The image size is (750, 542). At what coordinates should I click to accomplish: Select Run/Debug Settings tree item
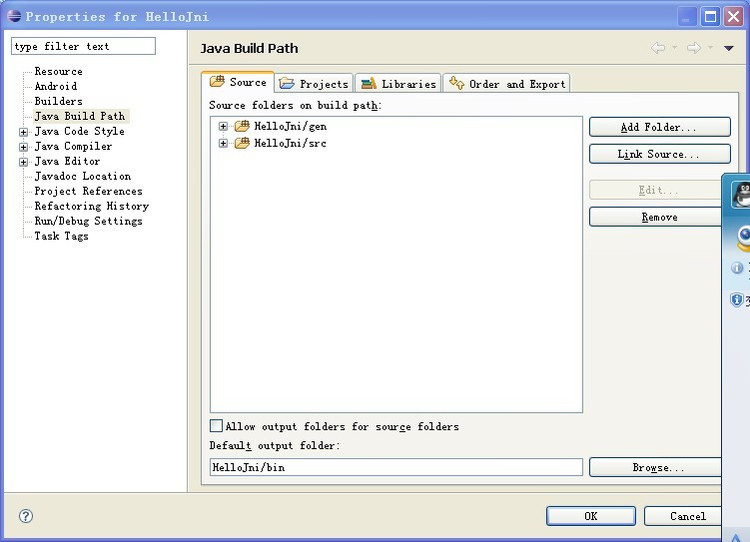coord(88,221)
